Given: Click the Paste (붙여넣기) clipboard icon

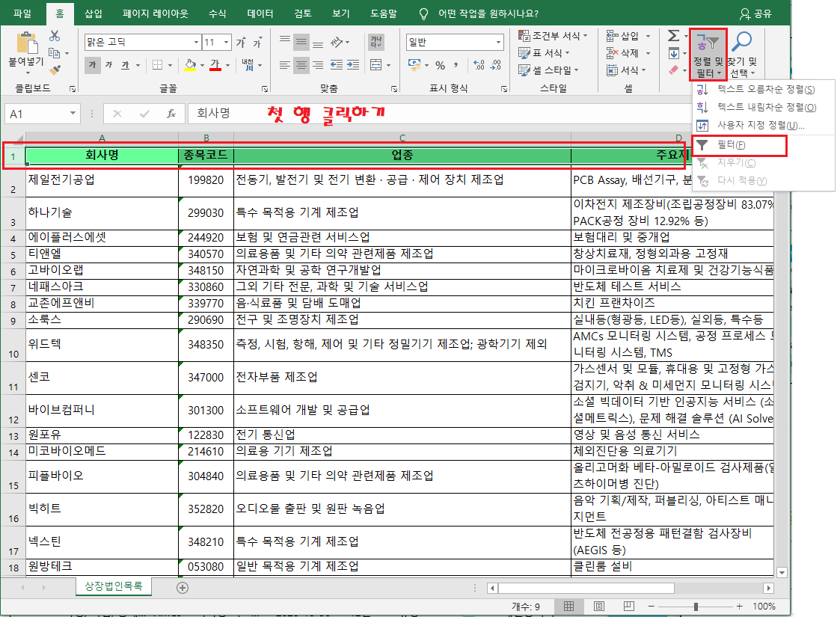Looking at the screenshot, I should pos(26,43).
